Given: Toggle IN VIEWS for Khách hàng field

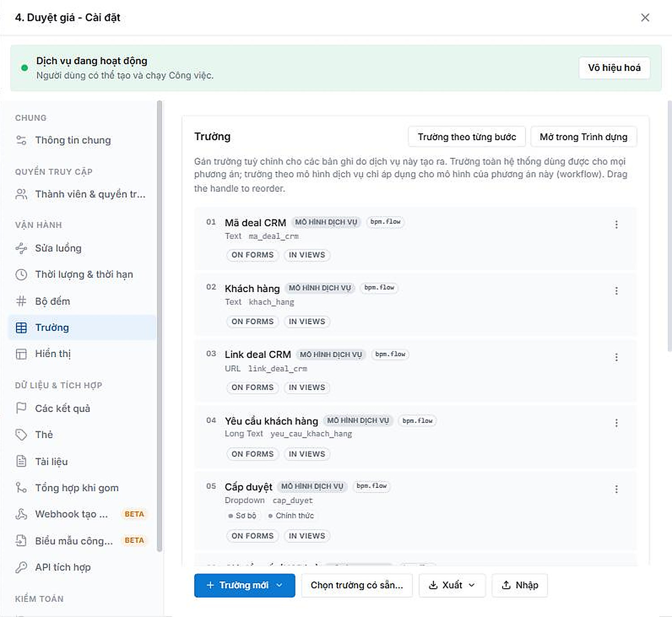Looking at the screenshot, I should (x=307, y=322).
